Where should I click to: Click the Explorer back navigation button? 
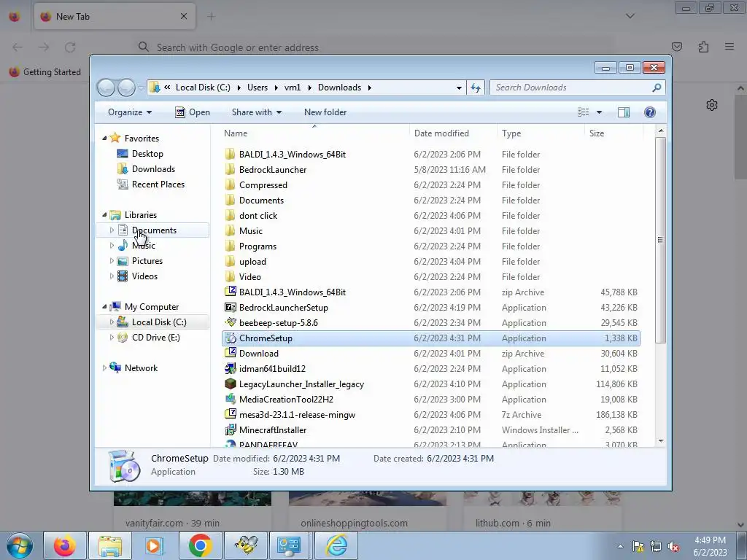[106, 87]
